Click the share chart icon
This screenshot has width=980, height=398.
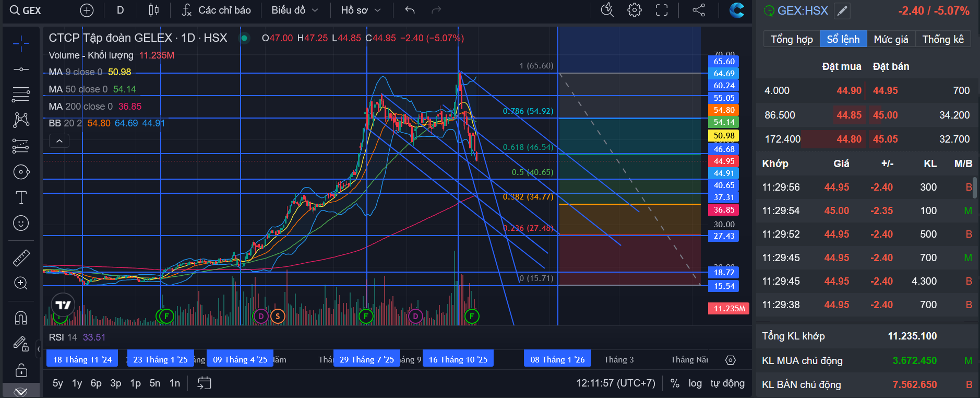coord(699,10)
